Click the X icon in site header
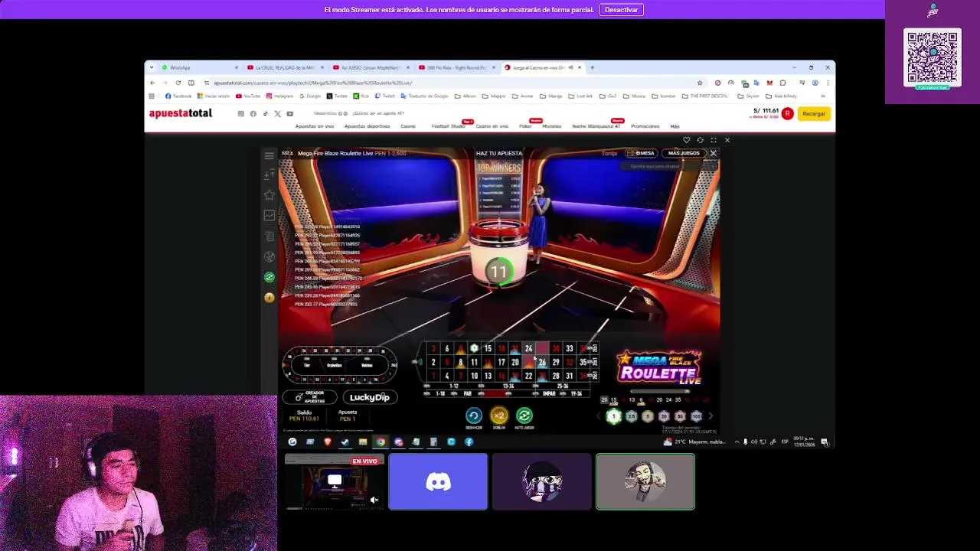This screenshot has height=551, width=980. click(277, 114)
